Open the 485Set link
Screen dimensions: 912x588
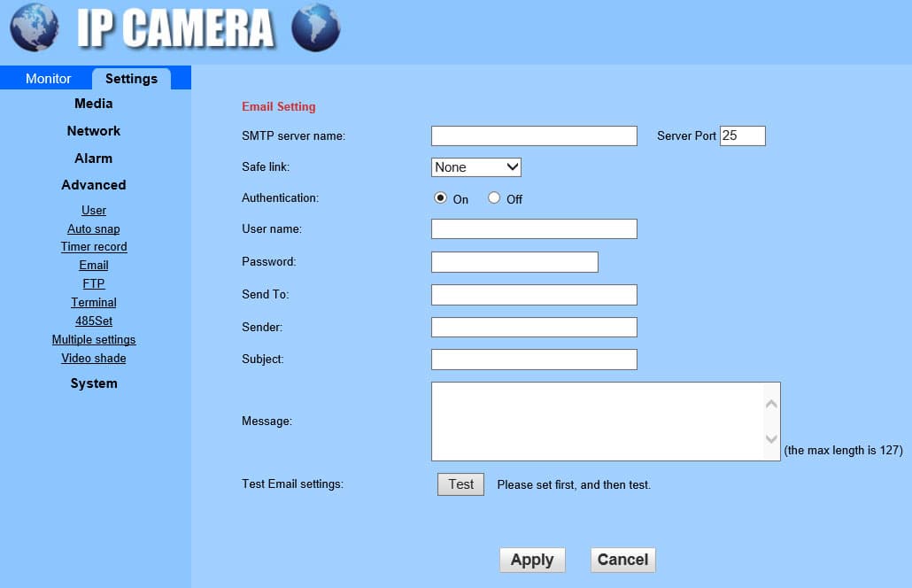pos(94,321)
